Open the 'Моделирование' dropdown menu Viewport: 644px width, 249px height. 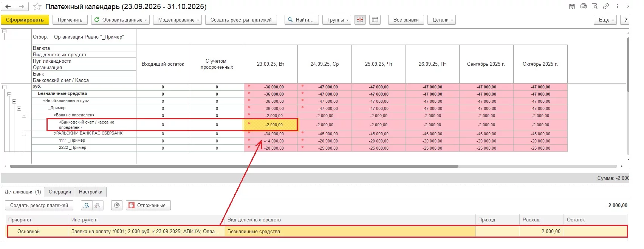pos(177,20)
